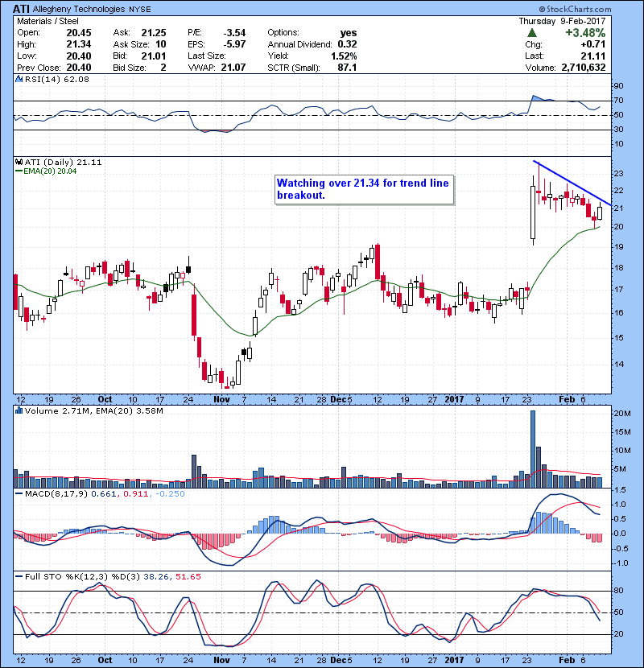Click the Ask value 21.25
The width and height of the screenshot is (644, 668).
(x=154, y=33)
